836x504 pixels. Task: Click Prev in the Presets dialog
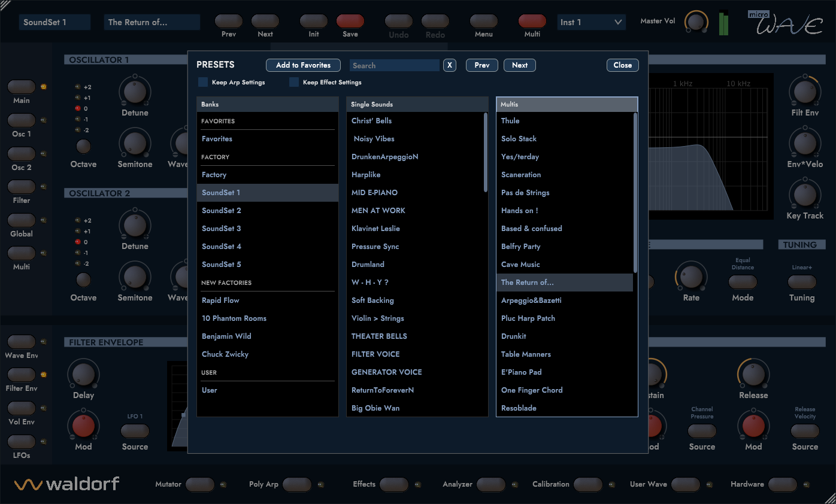pyautogui.click(x=482, y=65)
